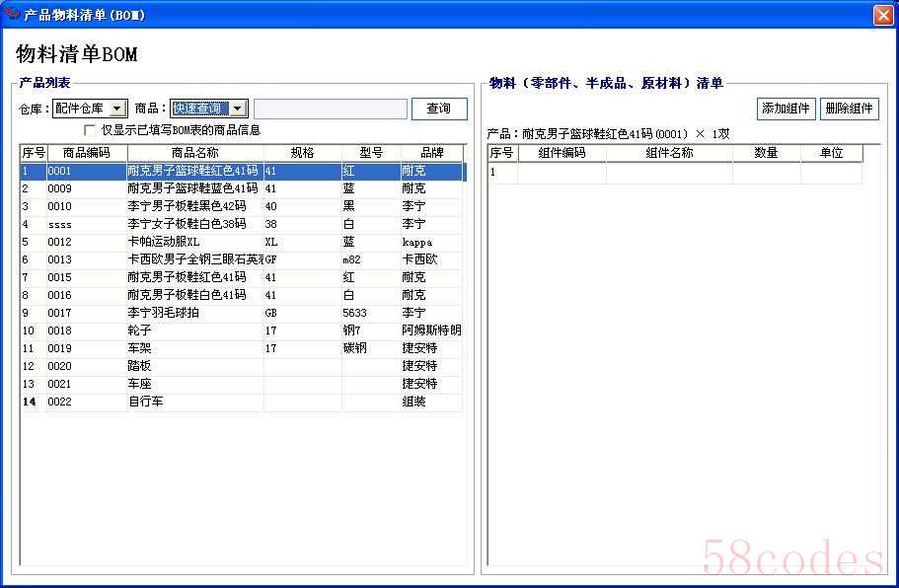Open the 仓库 配件仓库 dropdown
This screenshot has height=588, width=899.
(117, 109)
